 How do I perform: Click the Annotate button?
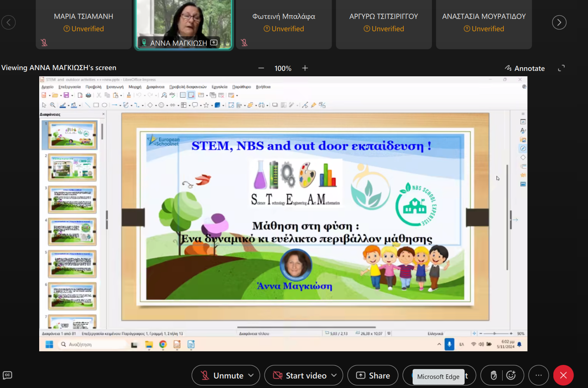(x=525, y=68)
